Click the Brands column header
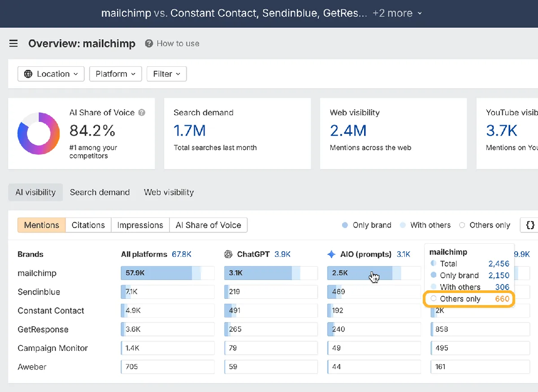538x392 pixels. coord(30,254)
